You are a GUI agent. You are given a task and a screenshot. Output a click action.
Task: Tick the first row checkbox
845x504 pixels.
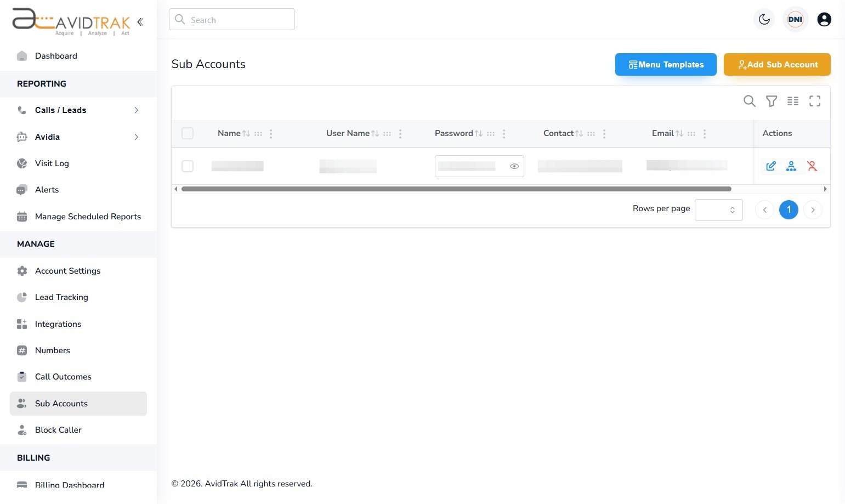(x=188, y=166)
